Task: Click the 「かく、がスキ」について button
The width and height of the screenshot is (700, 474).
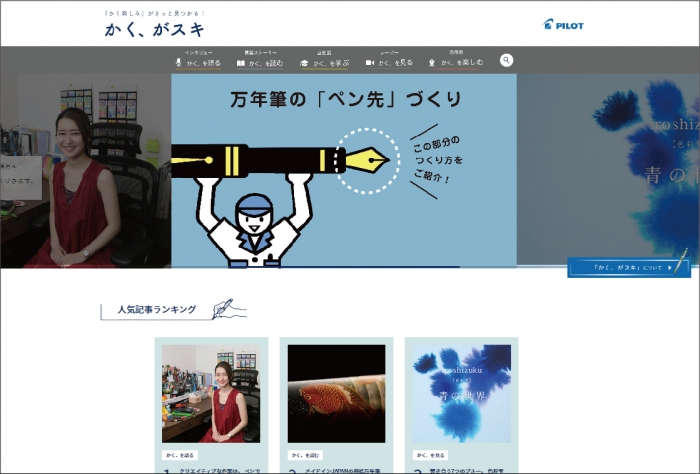Action: tap(629, 267)
